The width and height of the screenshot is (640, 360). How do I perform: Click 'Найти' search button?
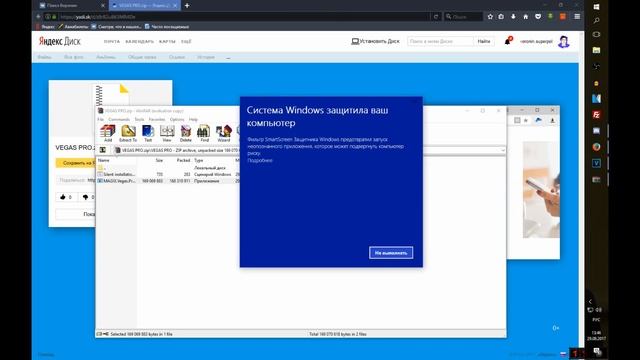(x=484, y=41)
